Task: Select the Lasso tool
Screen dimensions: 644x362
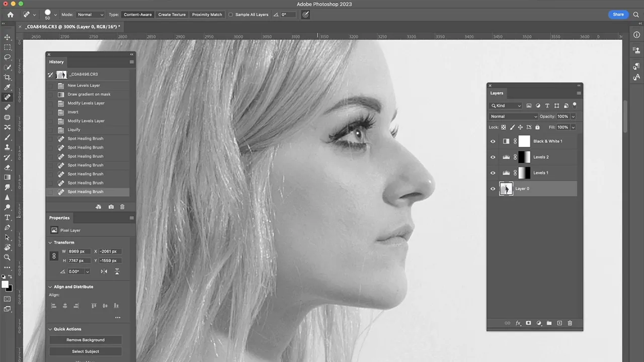Action: [x=7, y=57]
